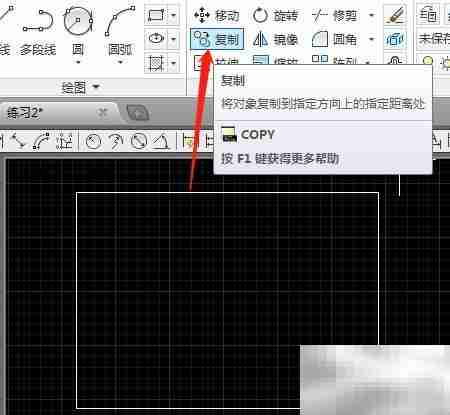This screenshot has width=450, height=415.
Task: Select the 复制 copy tool
Action: click(217, 39)
